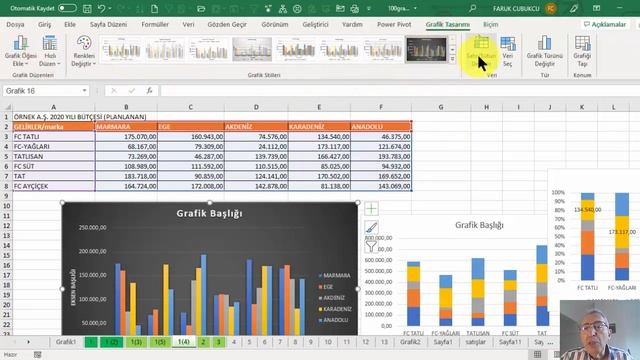This screenshot has height=360, width=640.
Task: Click the ribbon display options icon
Action: click(x=596, y=8)
